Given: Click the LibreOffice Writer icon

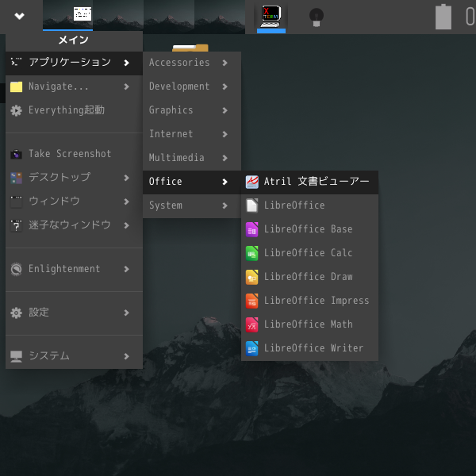Looking at the screenshot, I should click(251, 348).
